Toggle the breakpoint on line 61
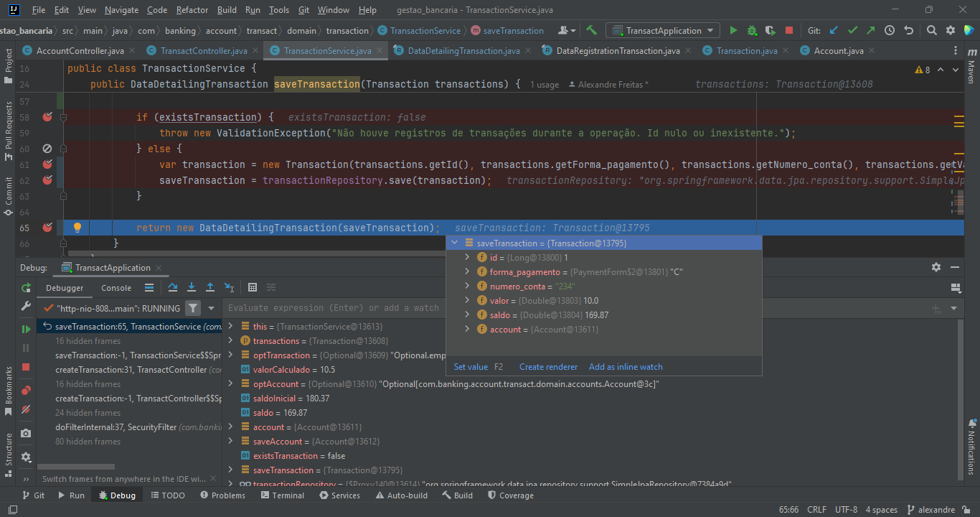This screenshot has height=517, width=980. (x=47, y=164)
